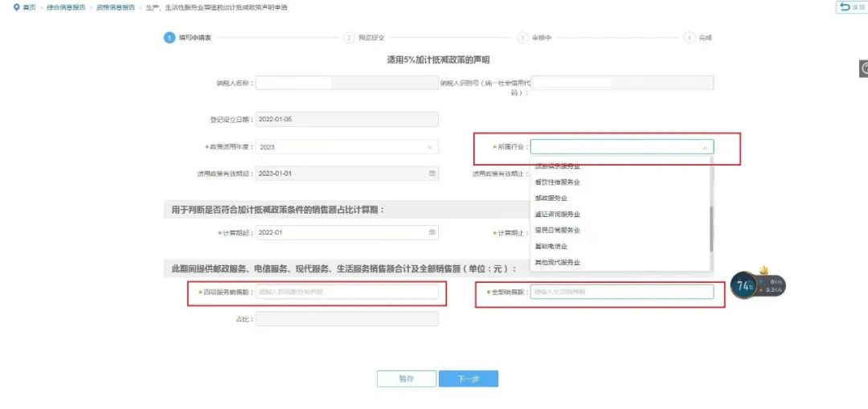Choose 居民日常服务业 from the industry list
Image resolution: width=868 pixels, height=409 pixels.
620,231
